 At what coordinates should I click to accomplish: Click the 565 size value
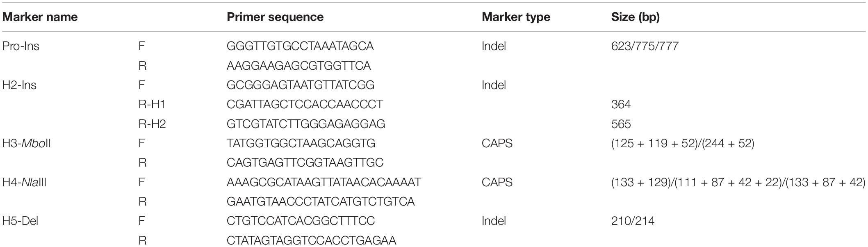[621, 124]
